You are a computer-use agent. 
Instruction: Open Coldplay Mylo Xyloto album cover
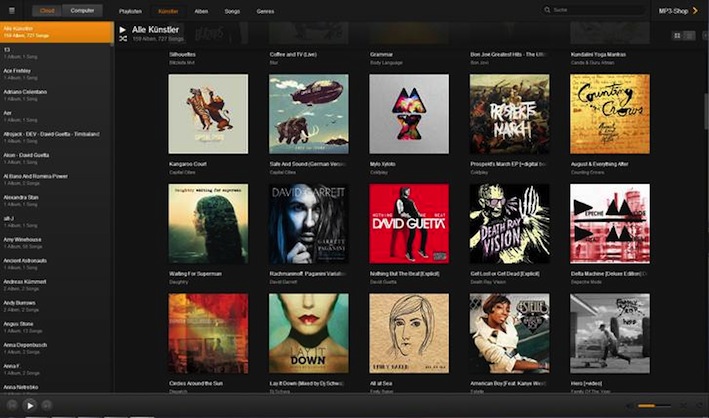[x=409, y=114]
